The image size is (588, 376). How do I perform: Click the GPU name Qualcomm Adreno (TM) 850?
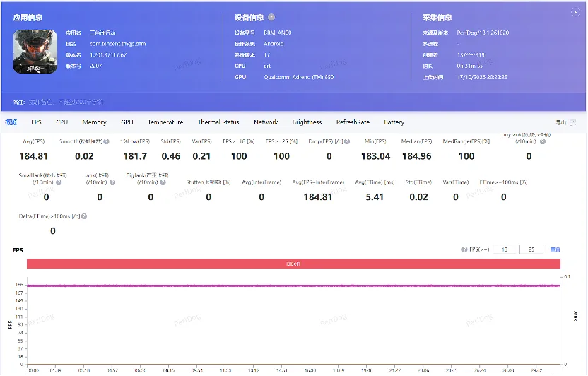point(298,77)
